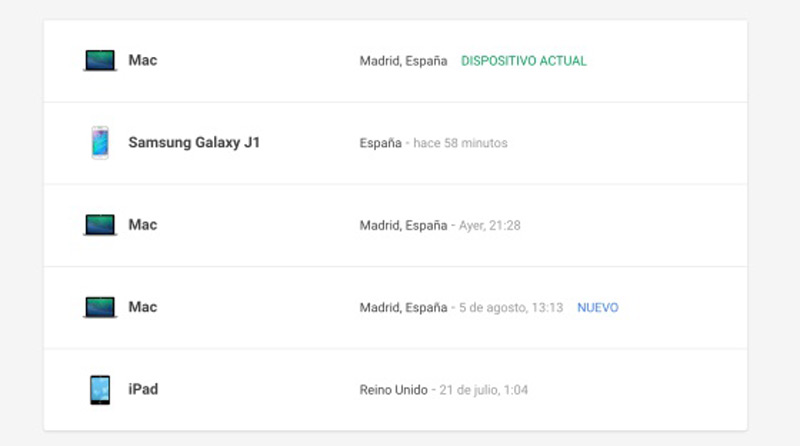The width and height of the screenshot is (800, 446).
Task: Click the 'Ayer, 21:28' timestamp
Action: tap(490, 225)
